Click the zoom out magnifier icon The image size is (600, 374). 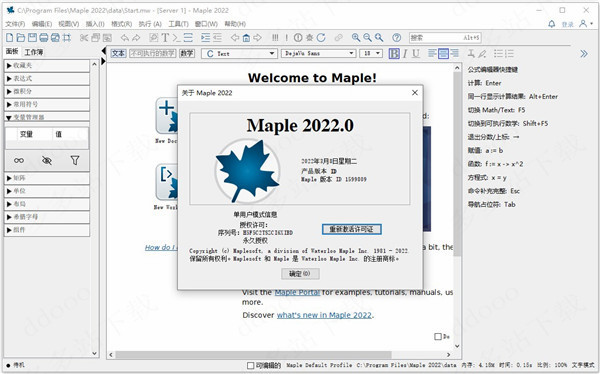click(367, 38)
